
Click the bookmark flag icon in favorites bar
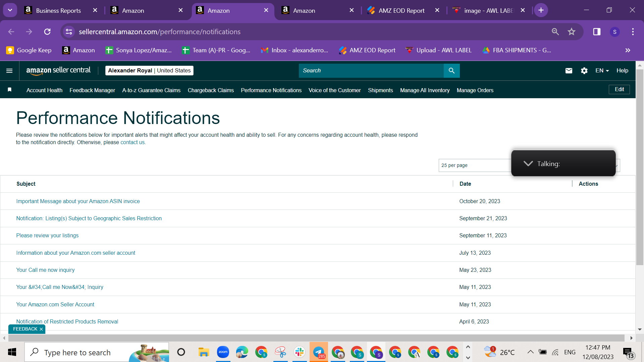[10, 89]
